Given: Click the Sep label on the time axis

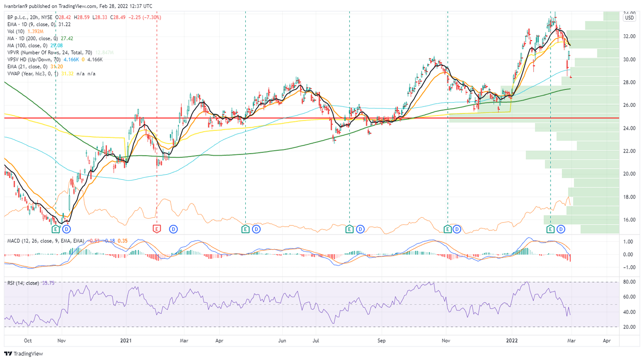Looking at the screenshot, I should pos(381,341).
